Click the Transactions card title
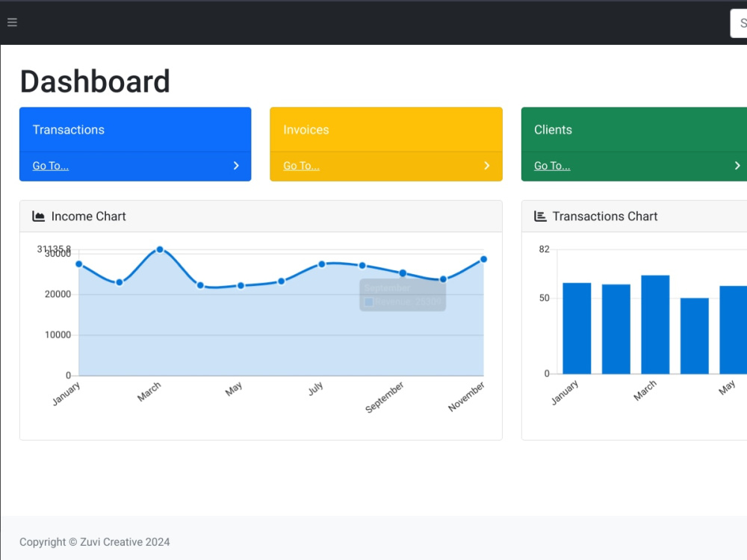This screenshot has height=560, width=747. [x=68, y=129]
